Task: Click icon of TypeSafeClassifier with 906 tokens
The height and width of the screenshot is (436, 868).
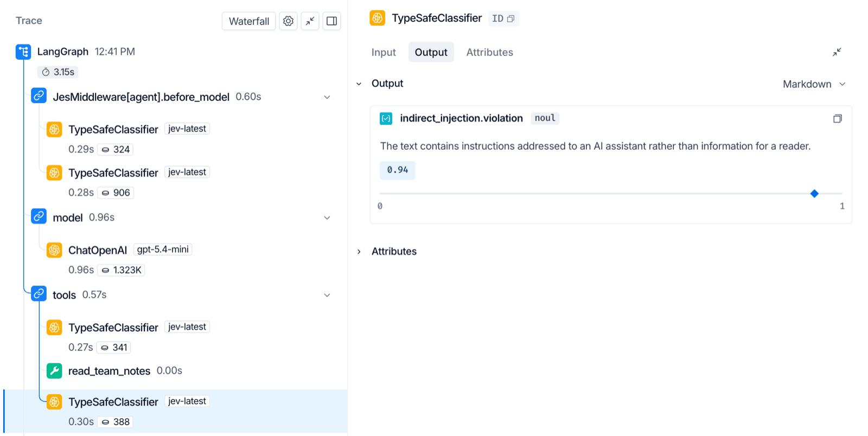Action: 54,172
